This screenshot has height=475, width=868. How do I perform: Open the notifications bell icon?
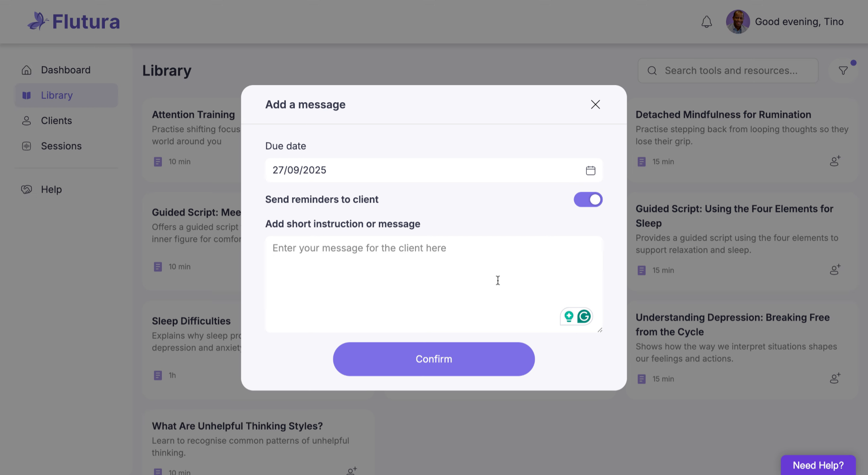pos(707,22)
